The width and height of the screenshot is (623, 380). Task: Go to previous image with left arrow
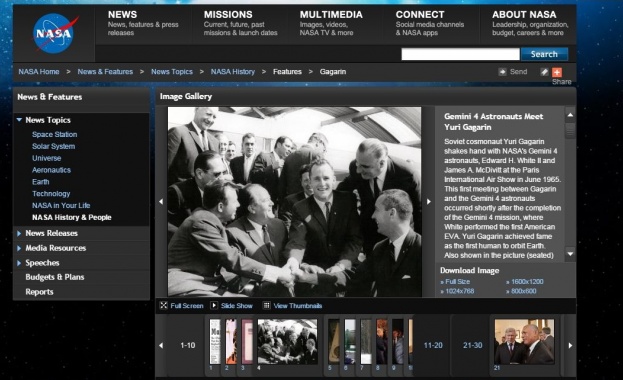[x=161, y=202]
